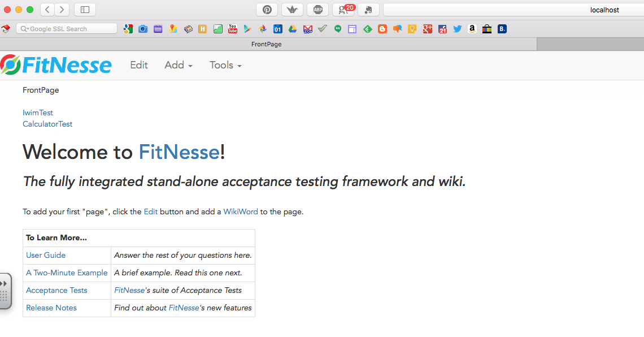The height and width of the screenshot is (337, 644).
Task: Open the blue '01' calendar bookmark icon
Action: click(277, 29)
